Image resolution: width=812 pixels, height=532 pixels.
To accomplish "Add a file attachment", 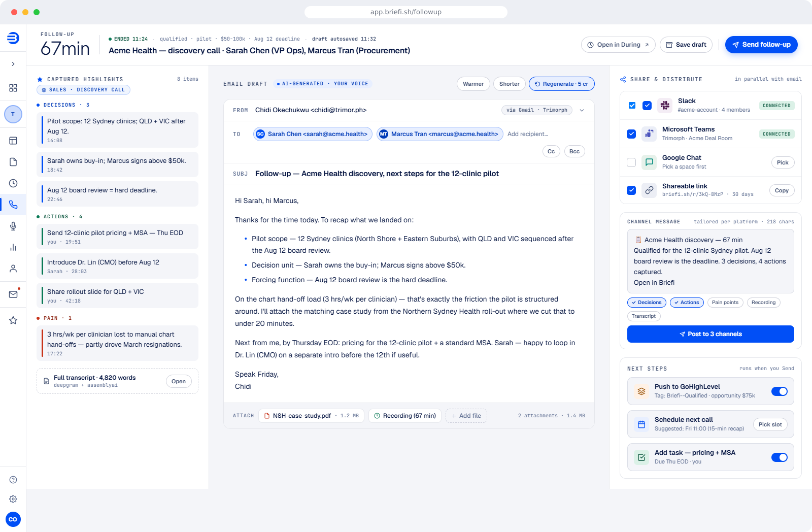I will click(466, 416).
